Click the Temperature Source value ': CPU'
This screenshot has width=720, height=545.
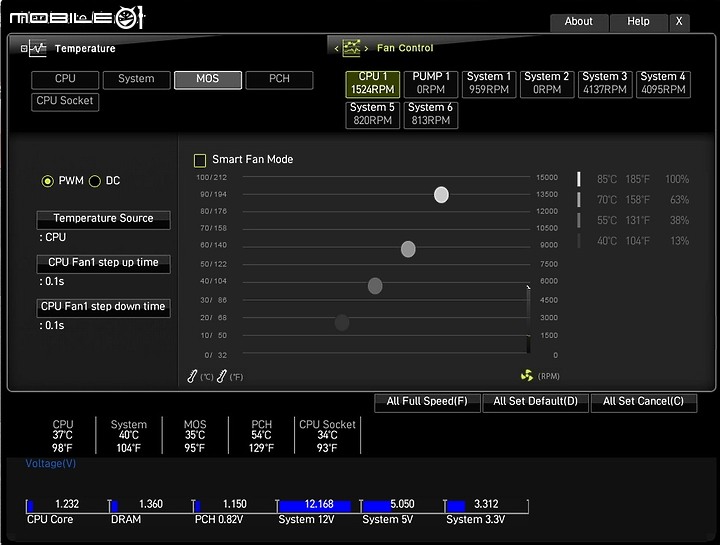coord(53,237)
